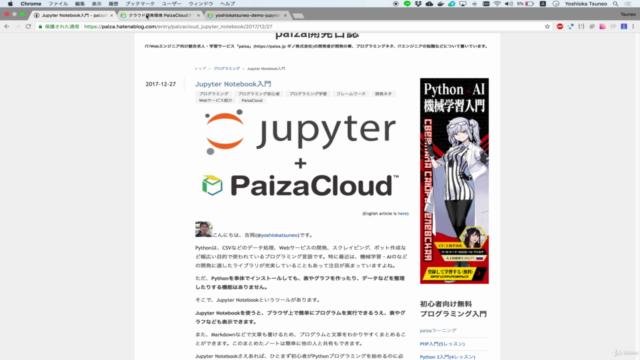The height and width of the screenshot is (360, 640).
Task: Click the Tsuneo Chrome profile button
Action: [x=628, y=14]
